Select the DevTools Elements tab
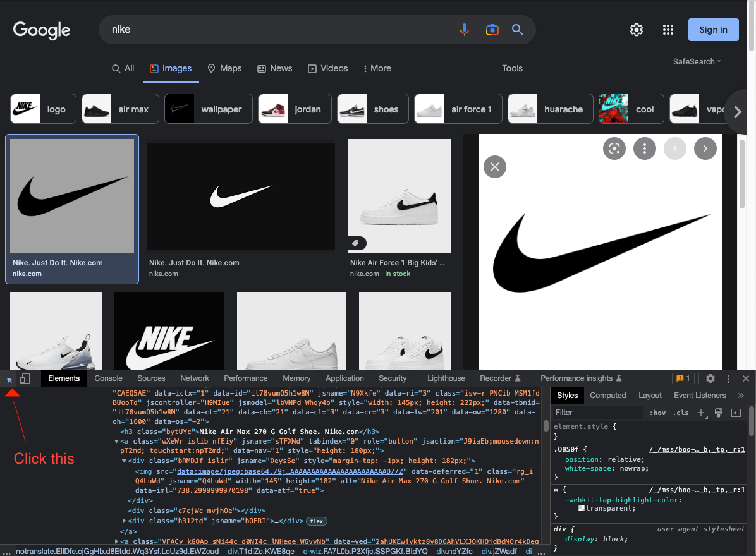The image size is (756, 556). [x=64, y=378]
